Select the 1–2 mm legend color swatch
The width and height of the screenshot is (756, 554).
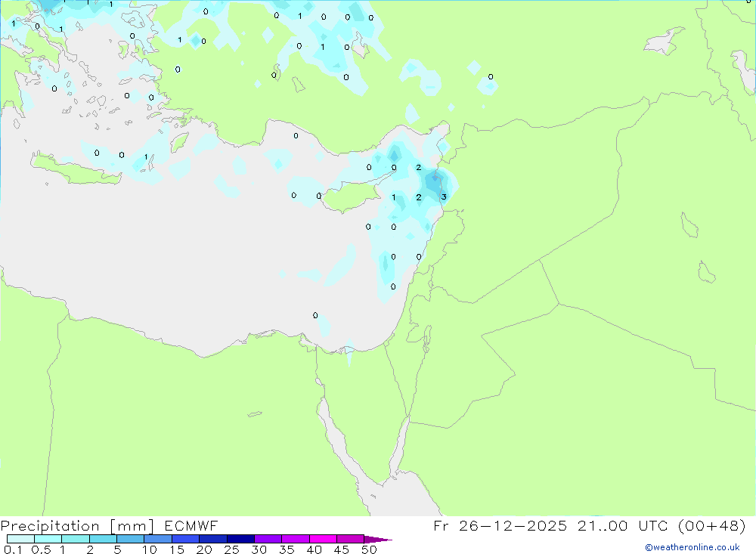pos(76,539)
